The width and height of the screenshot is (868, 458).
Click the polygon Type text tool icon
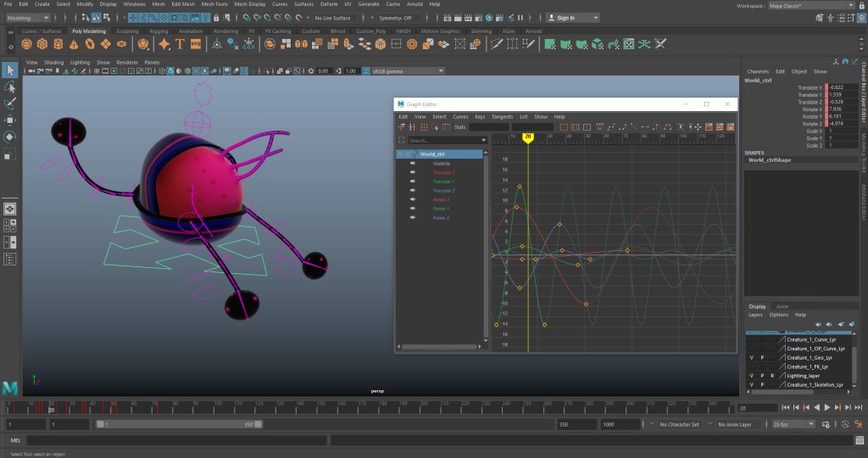click(179, 44)
